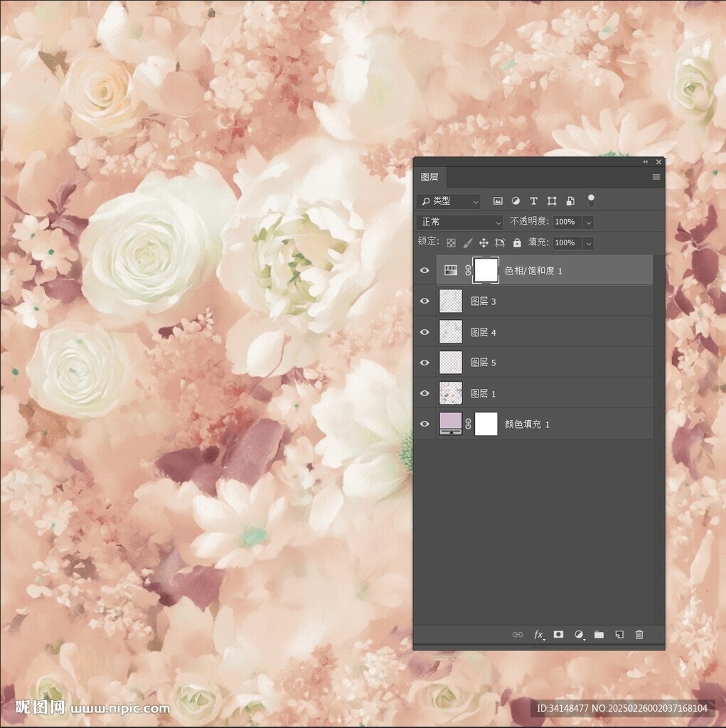Hide the 色相/饱和度 1 layer
Image resolution: width=726 pixels, height=728 pixels.
click(425, 271)
